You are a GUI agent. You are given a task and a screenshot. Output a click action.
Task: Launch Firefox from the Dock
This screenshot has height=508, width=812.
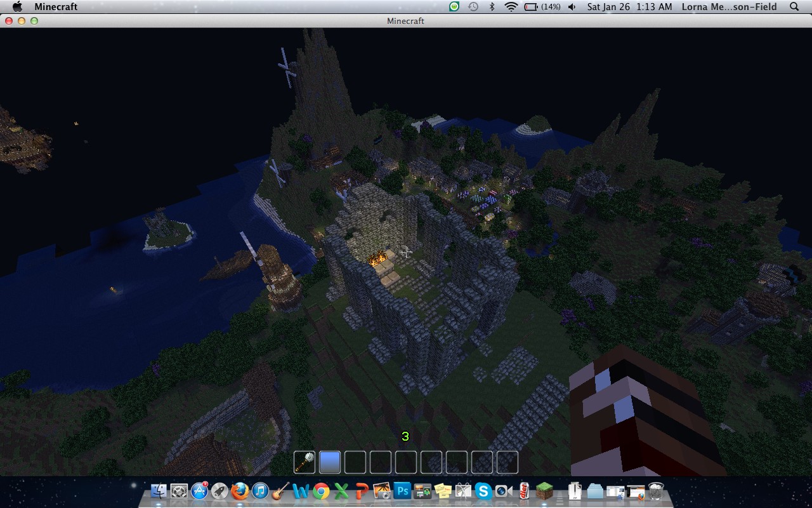tap(240, 490)
